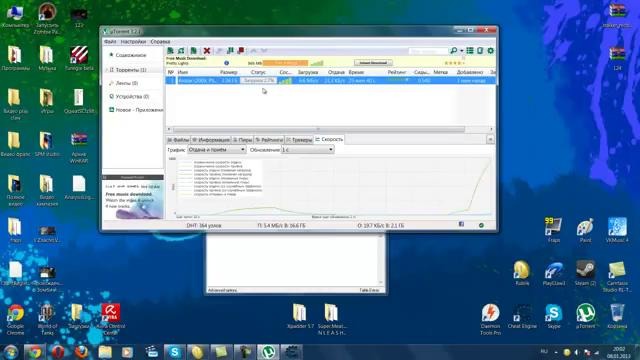Click the Add Torrent toolbar icon
Screen dimensions: 640x360
(x=170, y=51)
